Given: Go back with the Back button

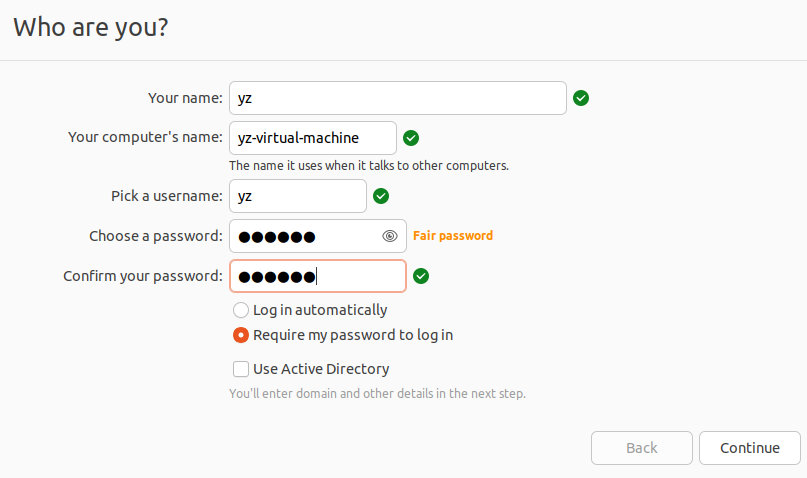Looking at the screenshot, I should (x=641, y=448).
